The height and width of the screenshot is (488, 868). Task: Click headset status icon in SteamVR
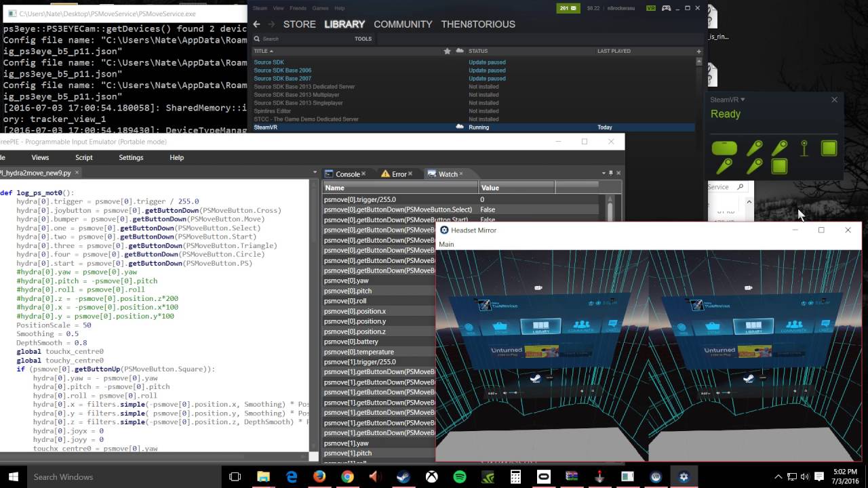click(x=724, y=148)
